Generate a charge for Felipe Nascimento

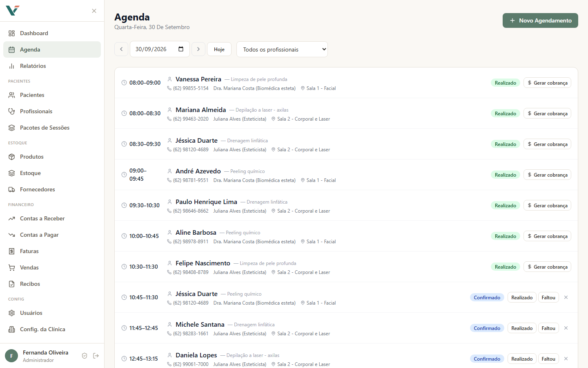[547, 267]
